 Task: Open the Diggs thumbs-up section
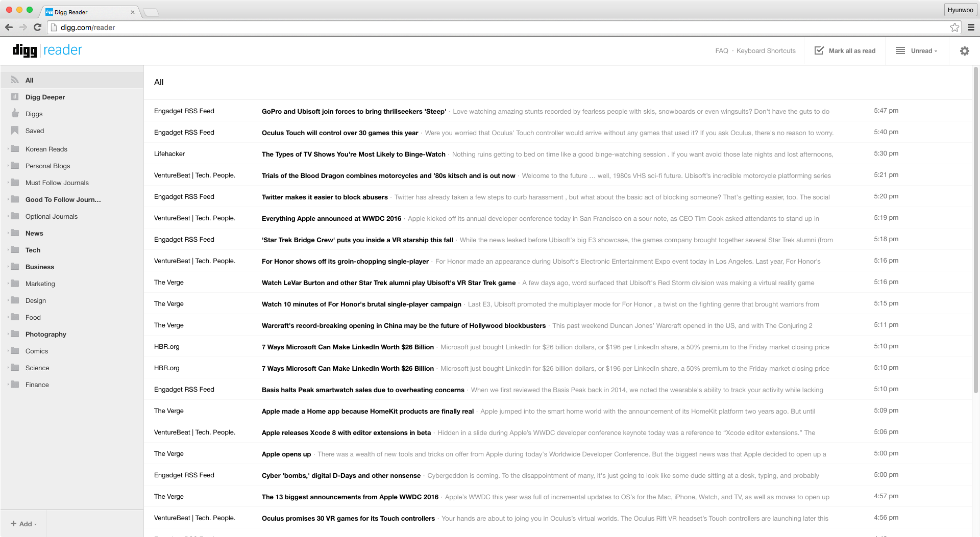coord(15,114)
